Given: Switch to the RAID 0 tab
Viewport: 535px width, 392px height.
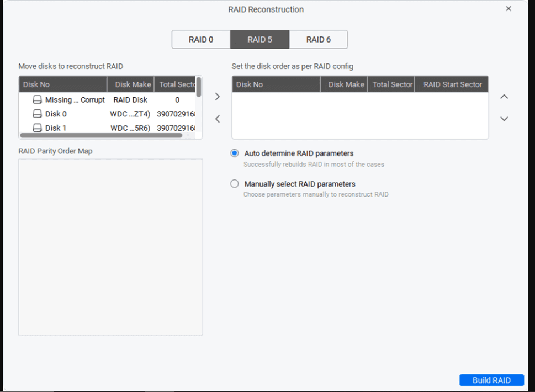Looking at the screenshot, I should (x=201, y=39).
